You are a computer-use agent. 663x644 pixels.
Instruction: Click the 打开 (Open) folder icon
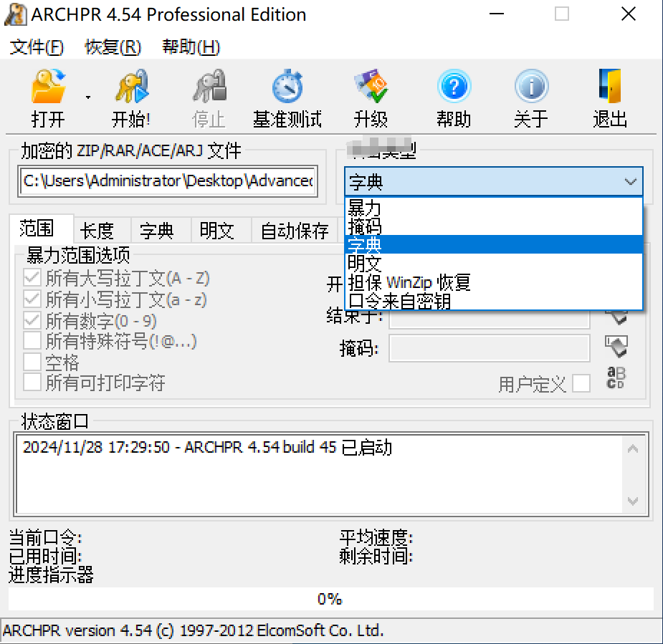(x=48, y=87)
